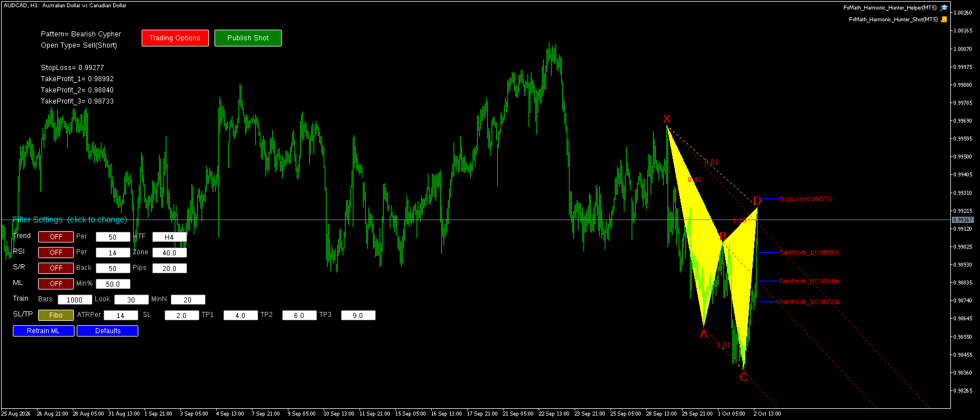Image resolution: width=980 pixels, height=420 pixels.
Task: Select the TakeProfit_2(0.98840) chart label
Action: tap(809, 281)
